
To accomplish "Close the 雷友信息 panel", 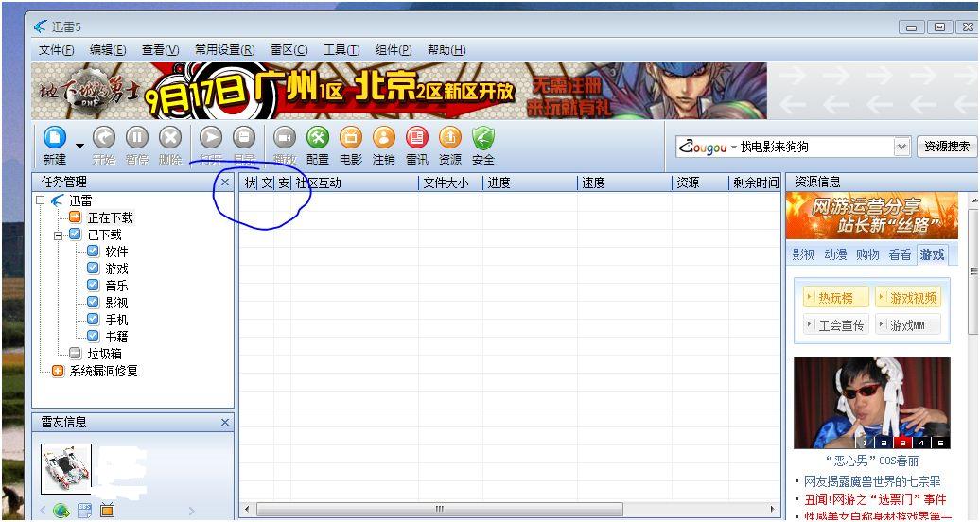I will point(226,423).
